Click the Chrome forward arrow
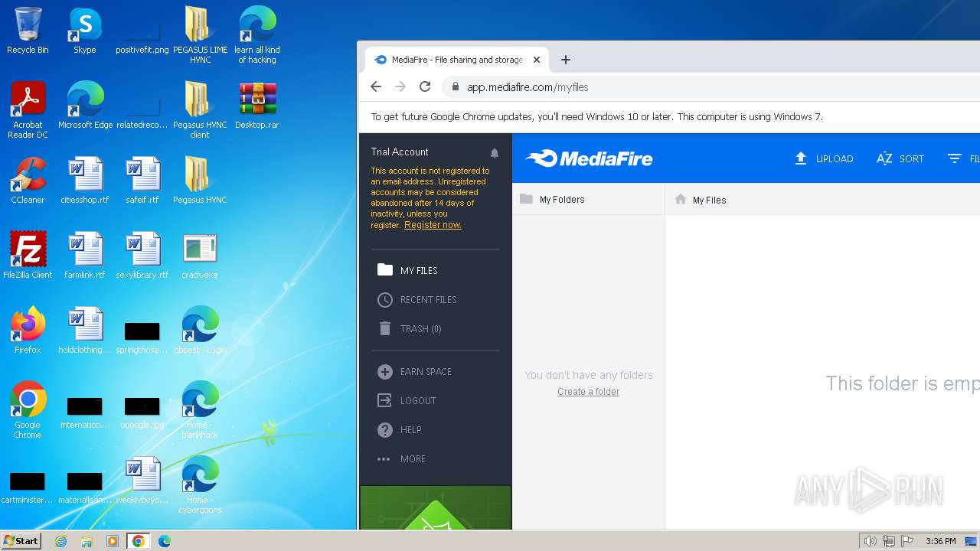 coord(400,86)
